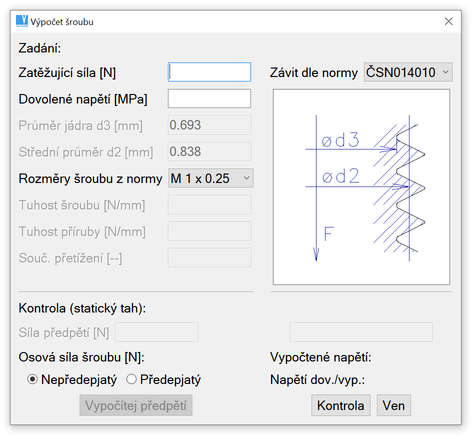Click the Průměr jádra d3 field showing 0.693
Image resolution: width=473 pixels, height=435 pixels.
(209, 125)
